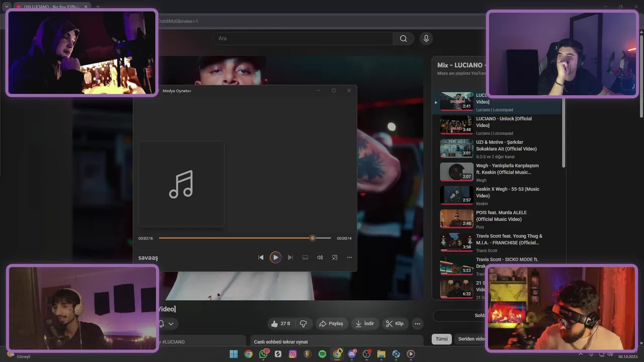The image size is (644, 362).
Task: Open the subtitles/captions icon in media player
Action: pos(305,257)
